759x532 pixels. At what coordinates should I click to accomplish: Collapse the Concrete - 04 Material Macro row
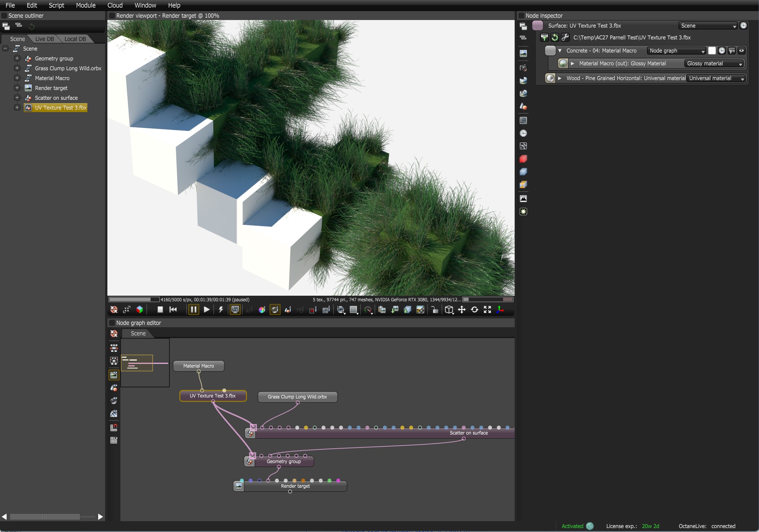(560, 51)
